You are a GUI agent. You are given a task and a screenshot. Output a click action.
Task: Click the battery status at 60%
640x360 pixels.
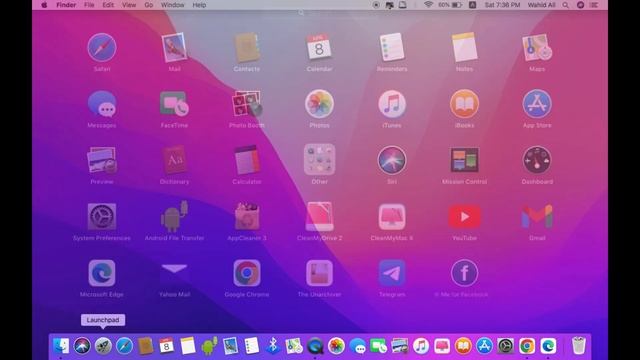point(450,5)
